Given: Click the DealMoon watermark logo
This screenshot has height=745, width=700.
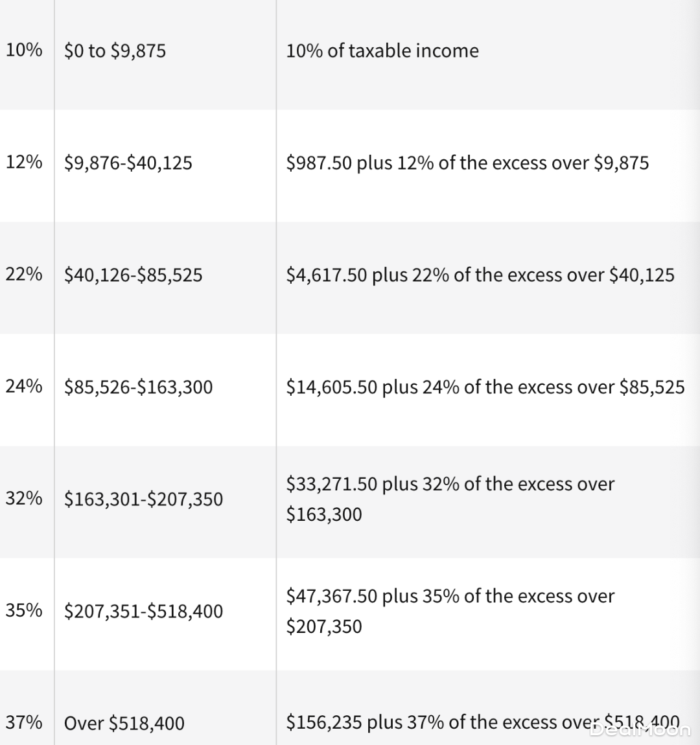Looking at the screenshot, I should point(640,730).
